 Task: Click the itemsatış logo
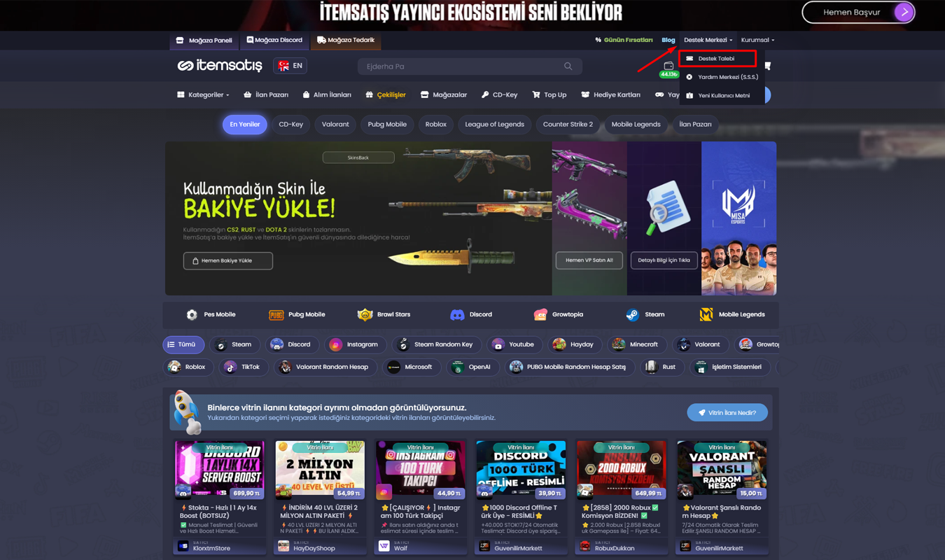tap(220, 66)
